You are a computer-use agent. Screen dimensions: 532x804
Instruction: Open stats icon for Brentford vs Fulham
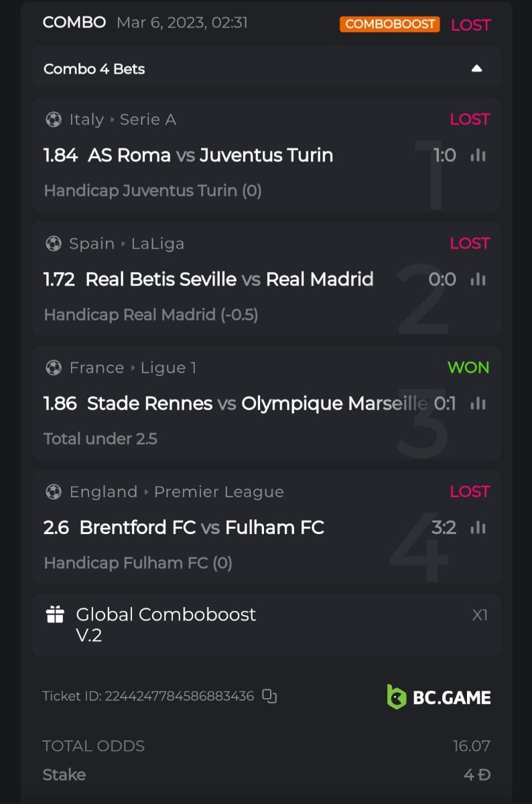[478, 528]
